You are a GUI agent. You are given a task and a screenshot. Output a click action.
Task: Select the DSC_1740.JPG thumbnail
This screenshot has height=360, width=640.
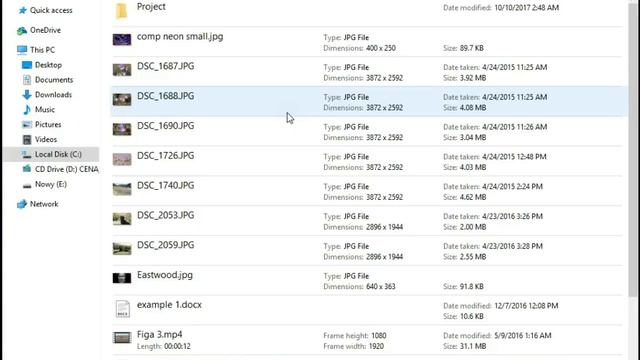(122, 189)
